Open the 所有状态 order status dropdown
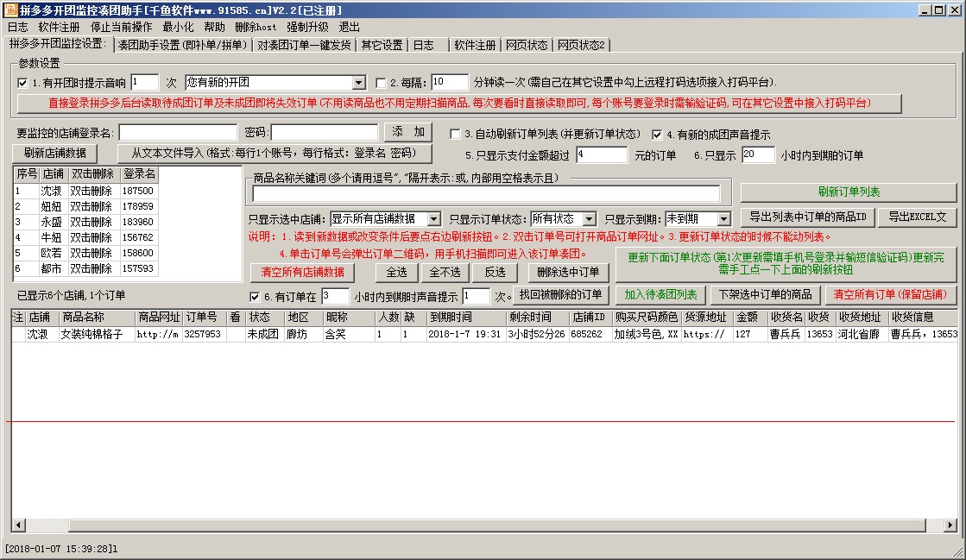966x560 pixels. (x=588, y=219)
